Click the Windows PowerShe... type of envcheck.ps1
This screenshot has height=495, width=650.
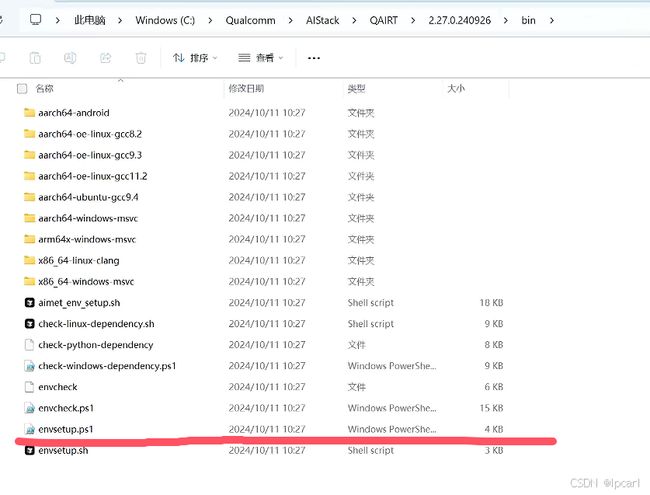tap(392, 408)
